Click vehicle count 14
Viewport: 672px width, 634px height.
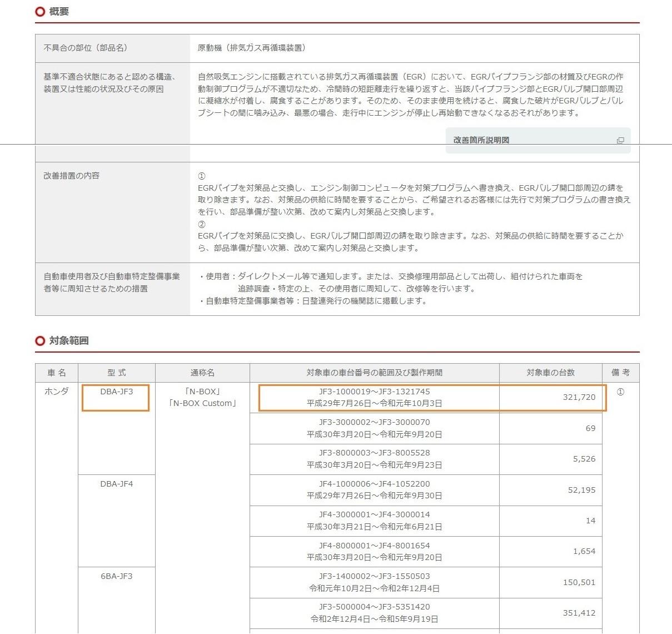[590, 521]
